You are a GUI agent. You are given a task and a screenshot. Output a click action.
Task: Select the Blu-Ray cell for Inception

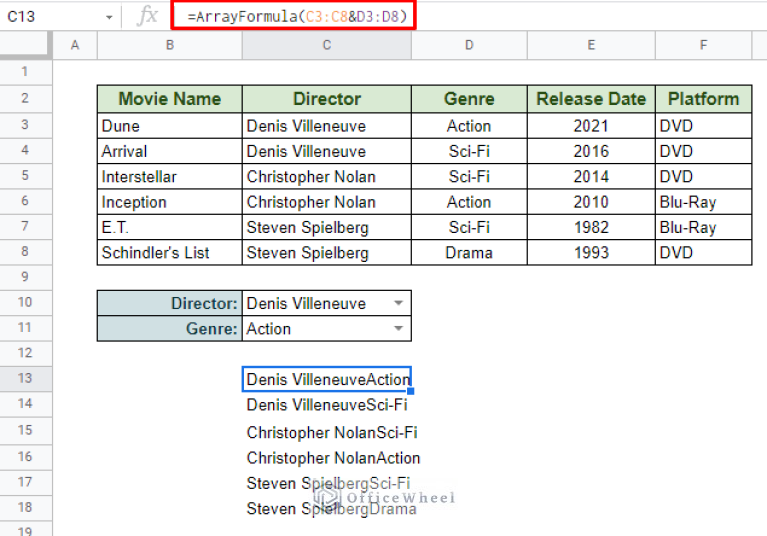tap(703, 202)
